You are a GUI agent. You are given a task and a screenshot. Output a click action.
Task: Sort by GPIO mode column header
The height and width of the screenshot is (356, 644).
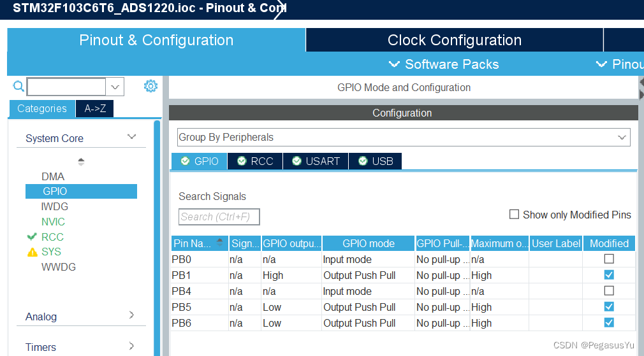369,244
